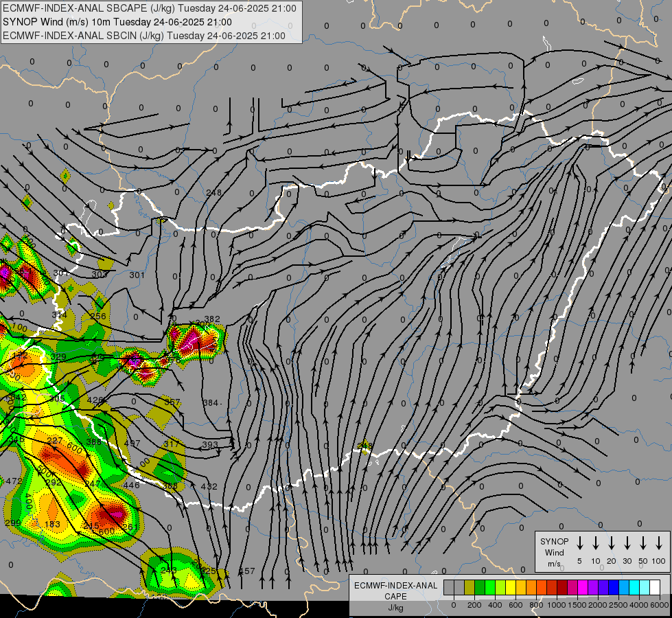Click the map value '432'
Viewport: 672px width, 618px height.
coord(209,486)
